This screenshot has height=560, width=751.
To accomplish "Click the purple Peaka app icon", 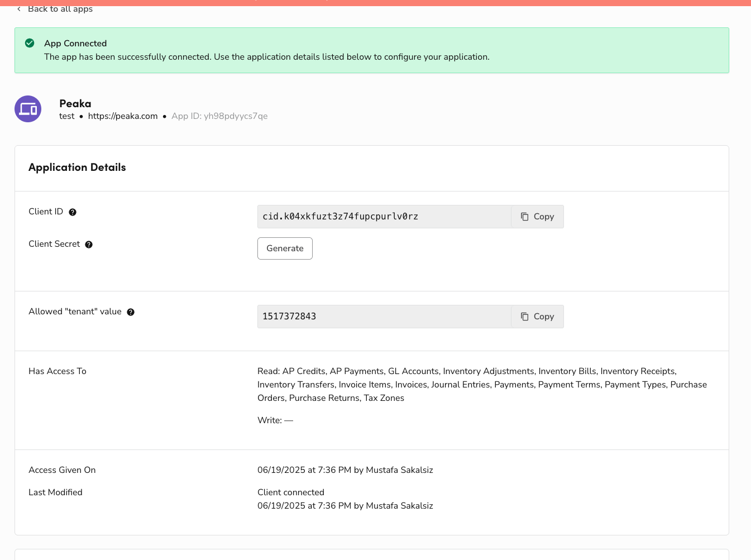I will coord(28,109).
